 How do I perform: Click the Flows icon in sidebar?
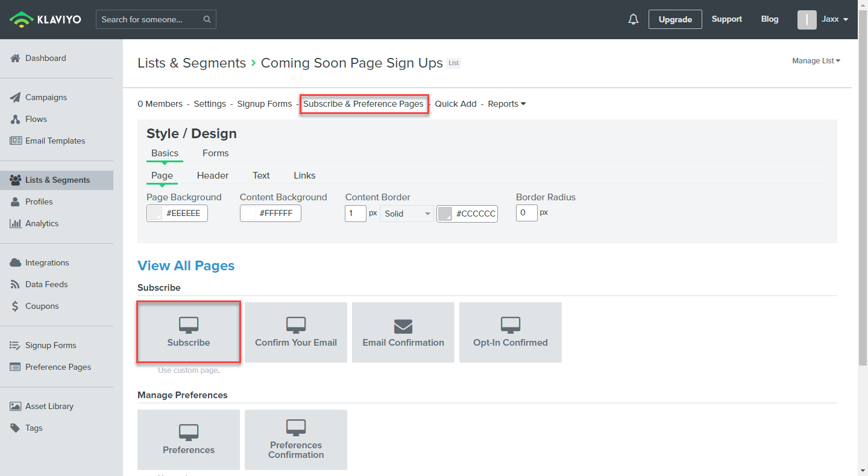tap(16, 119)
